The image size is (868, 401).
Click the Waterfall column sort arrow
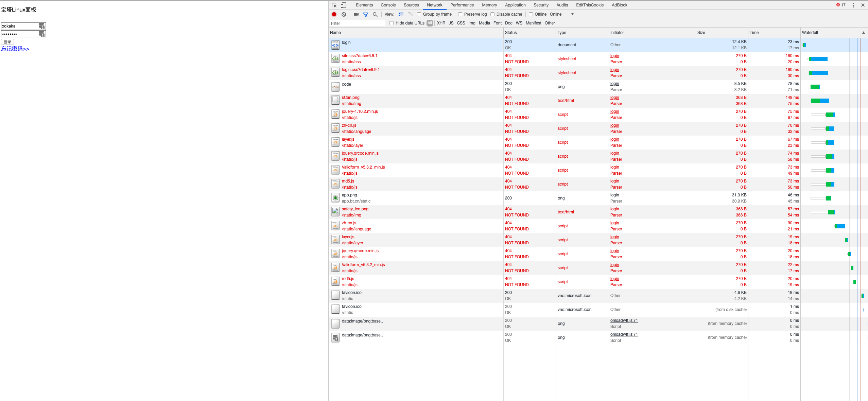point(864,32)
